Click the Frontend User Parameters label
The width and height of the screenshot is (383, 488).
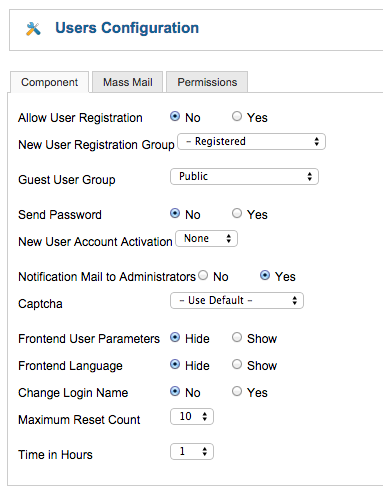89,339
